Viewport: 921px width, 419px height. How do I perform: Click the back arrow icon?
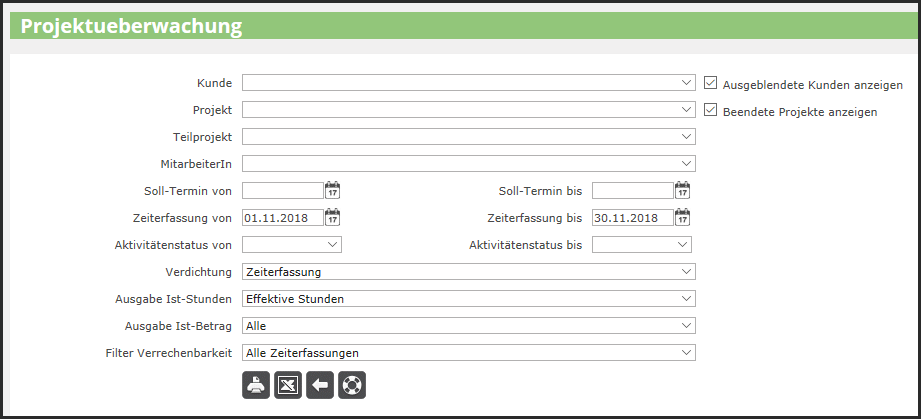[x=320, y=386]
